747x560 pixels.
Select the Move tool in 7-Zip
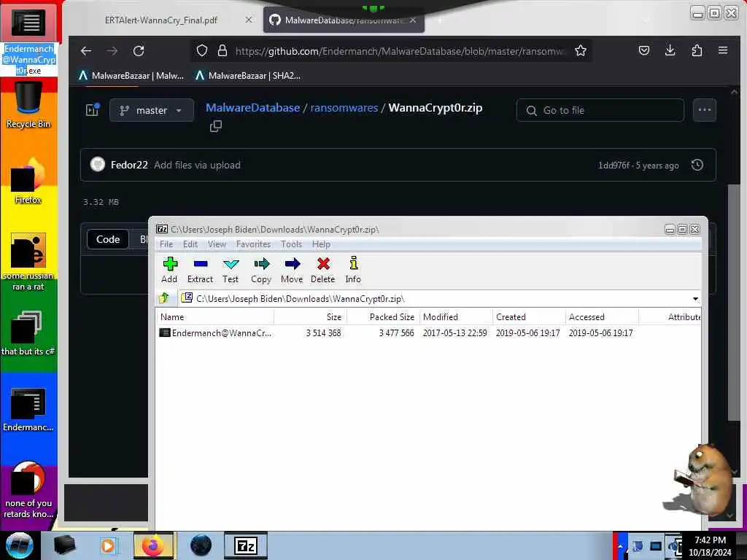(292, 270)
